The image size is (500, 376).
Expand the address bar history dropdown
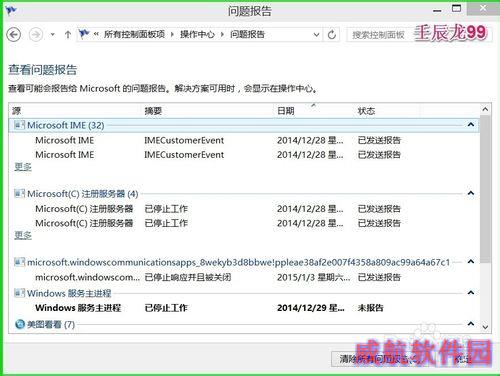(316, 34)
